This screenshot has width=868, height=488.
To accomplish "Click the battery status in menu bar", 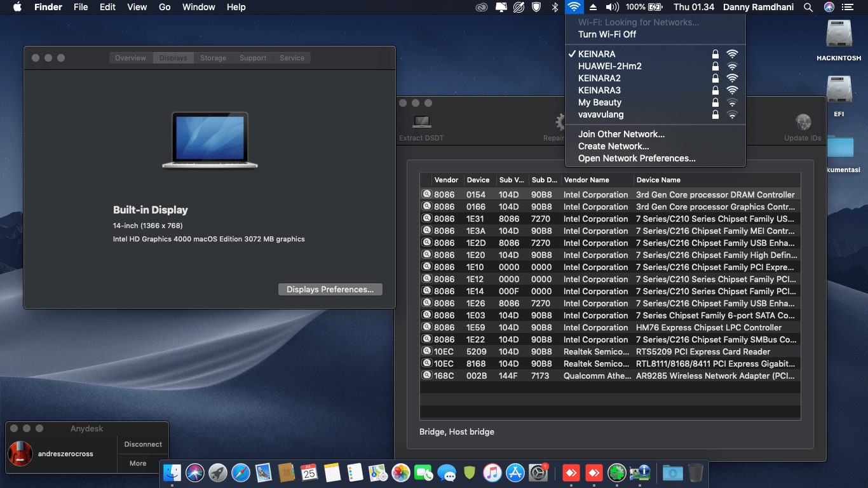I will click(644, 7).
